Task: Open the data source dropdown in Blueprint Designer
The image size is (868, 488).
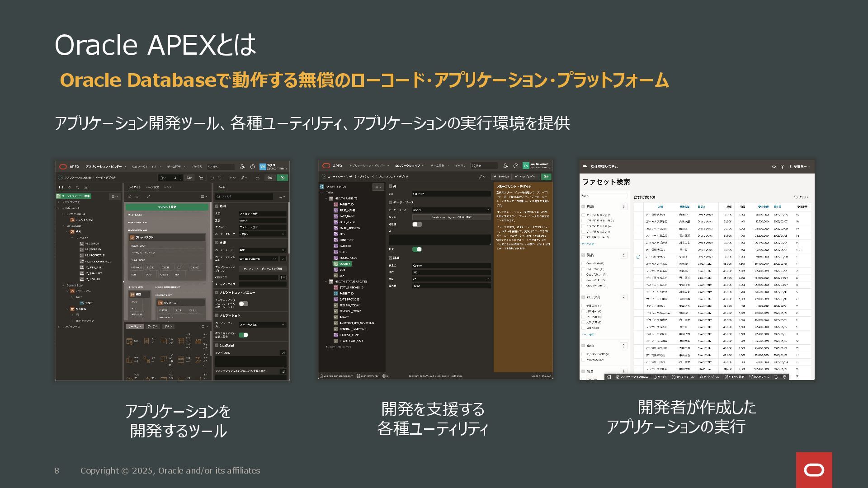Action: tap(451, 210)
